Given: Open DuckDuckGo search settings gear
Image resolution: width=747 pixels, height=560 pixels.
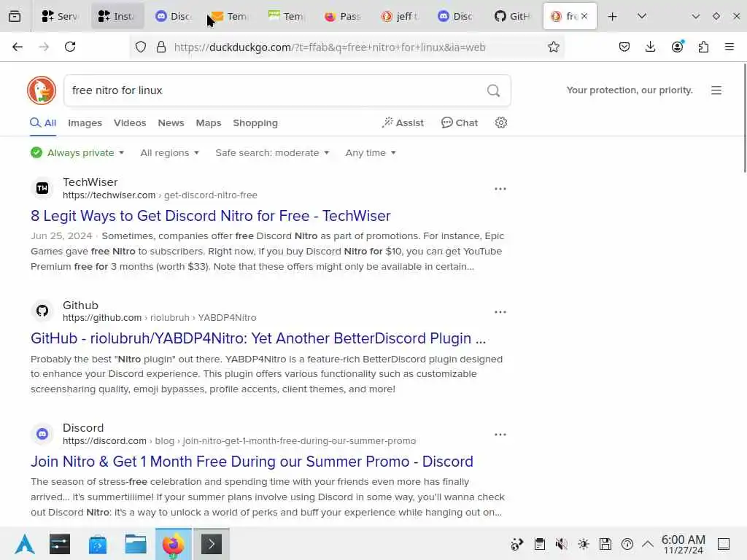Looking at the screenshot, I should coord(500,122).
